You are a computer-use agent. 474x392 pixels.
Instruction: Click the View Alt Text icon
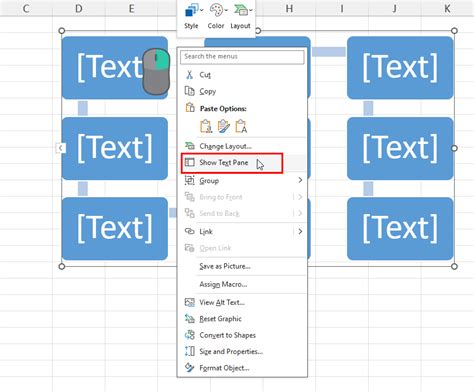pos(190,302)
